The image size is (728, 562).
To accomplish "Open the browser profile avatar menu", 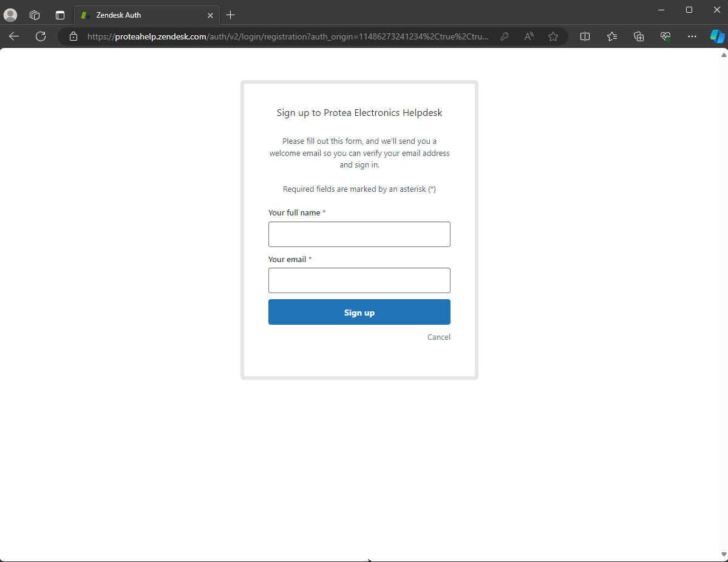I will coord(10,15).
